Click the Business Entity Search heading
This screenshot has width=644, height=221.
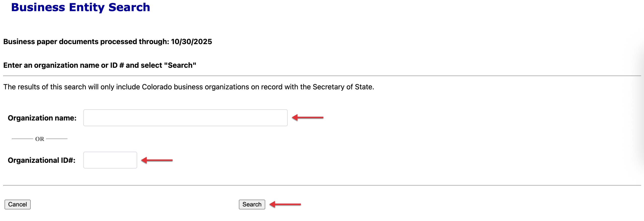[x=80, y=7]
